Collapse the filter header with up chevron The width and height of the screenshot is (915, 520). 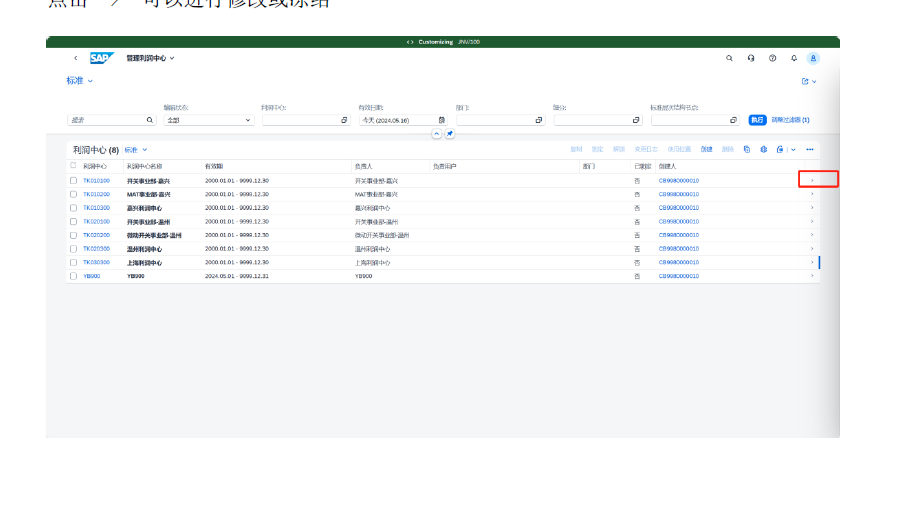437,133
